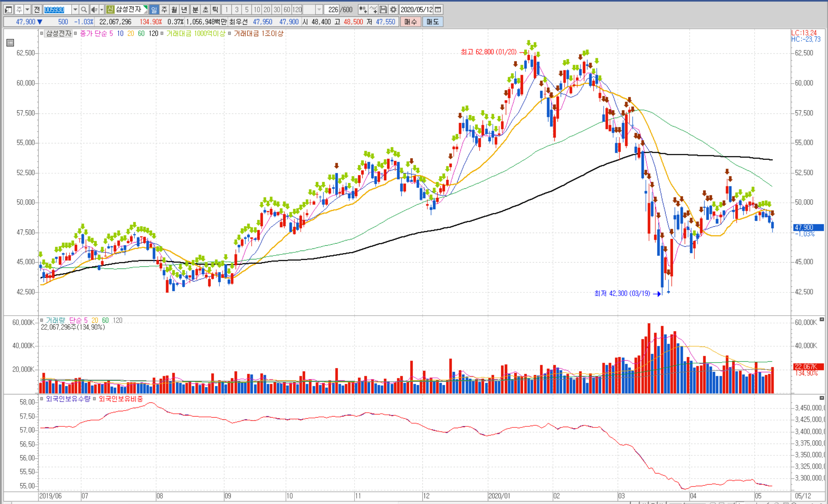Expand the dropdown next to 주 selector
Screen dimensions: 828x504
click(27, 9)
